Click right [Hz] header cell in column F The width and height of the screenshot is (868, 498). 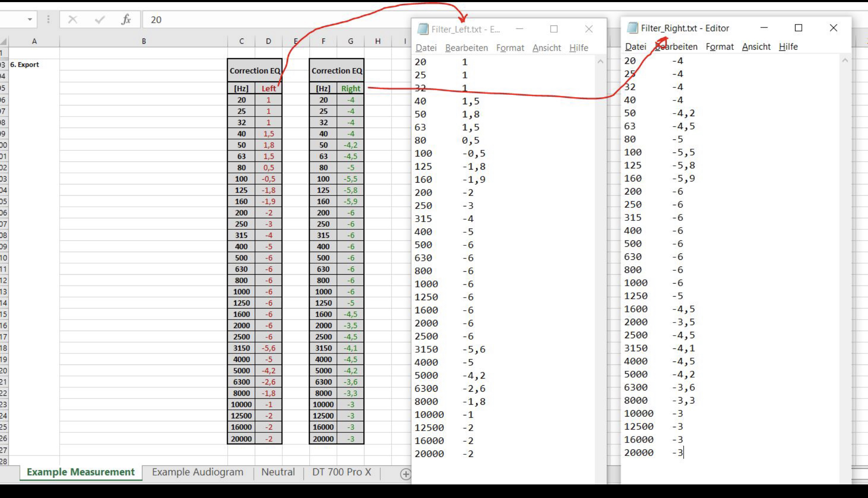click(x=323, y=89)
